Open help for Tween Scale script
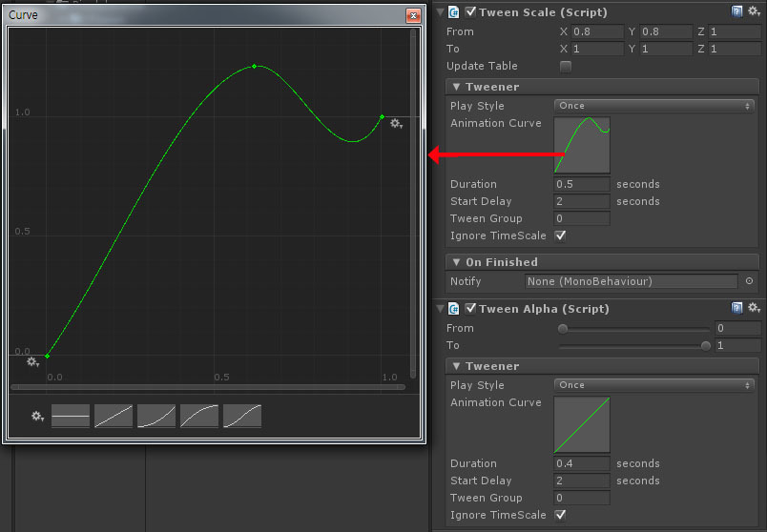This screenshot has width=767, height=532. click(x=736, y=11)
